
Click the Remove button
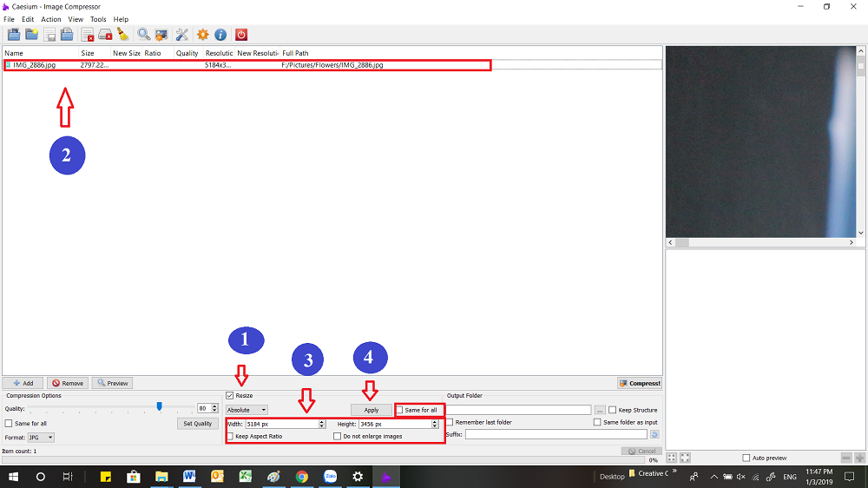point(68,383)
